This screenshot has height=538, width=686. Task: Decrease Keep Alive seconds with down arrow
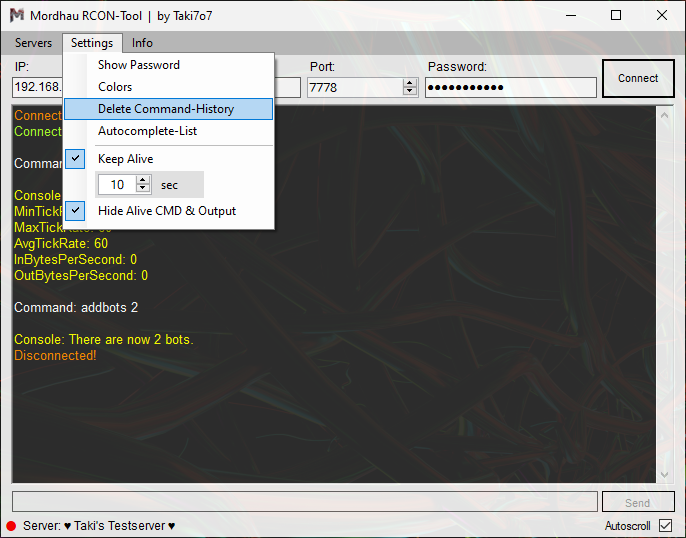(x=143, y=189)
